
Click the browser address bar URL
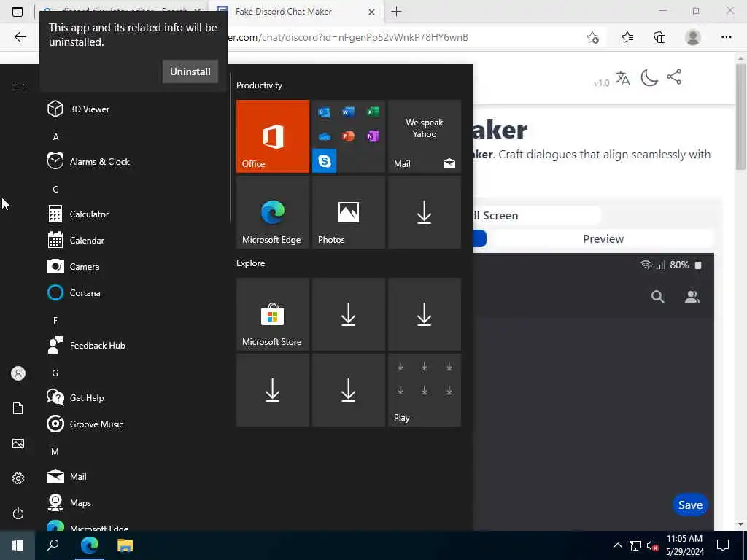coord(348,37)
